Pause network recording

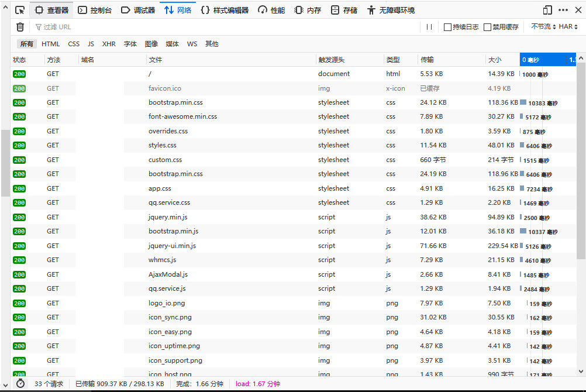point(429,27)
